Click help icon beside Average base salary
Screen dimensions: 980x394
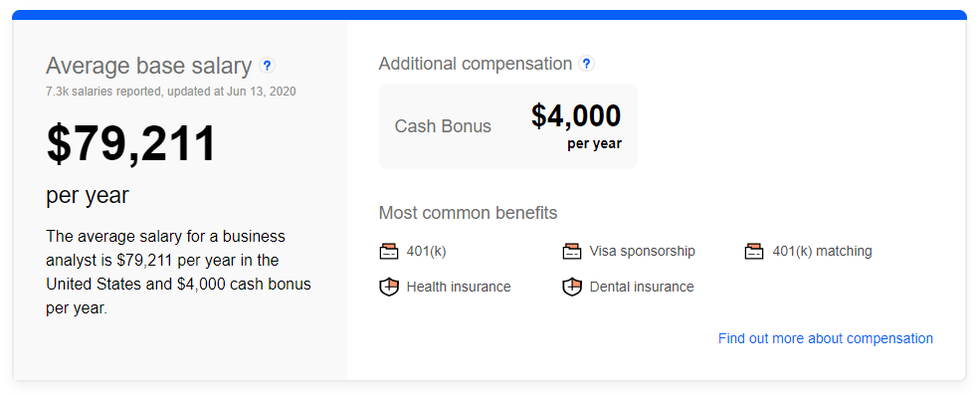[267, 65]
